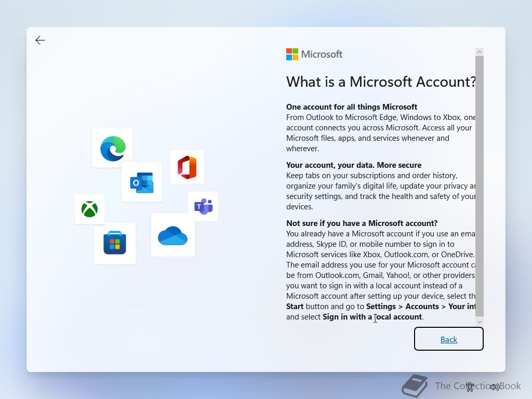532x399 pixels.
Task: Click "One account for all things Microsoft"
Action: pos(352,107)
